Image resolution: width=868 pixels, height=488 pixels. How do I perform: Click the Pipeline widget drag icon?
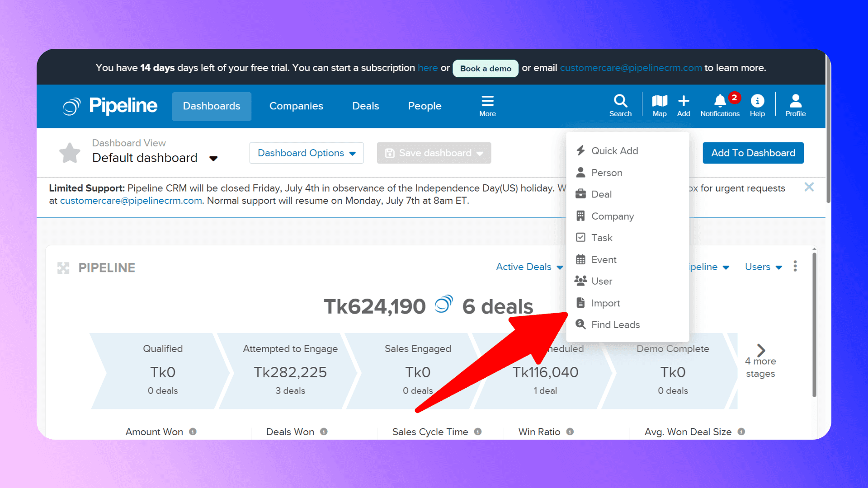63,268
